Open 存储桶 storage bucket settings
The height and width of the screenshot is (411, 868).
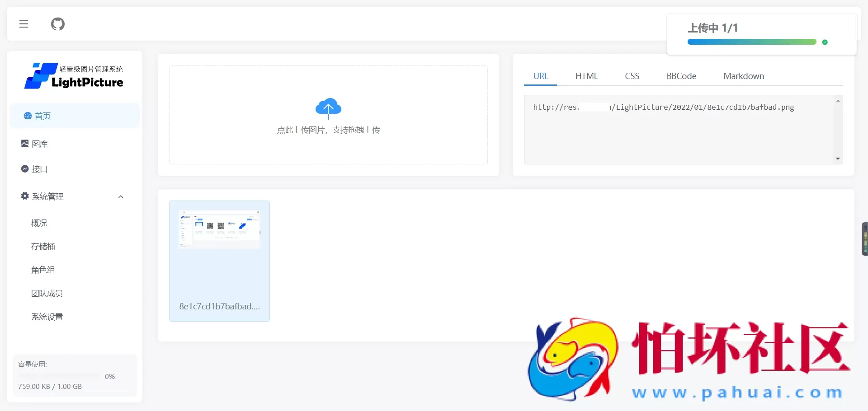point(43,246)
